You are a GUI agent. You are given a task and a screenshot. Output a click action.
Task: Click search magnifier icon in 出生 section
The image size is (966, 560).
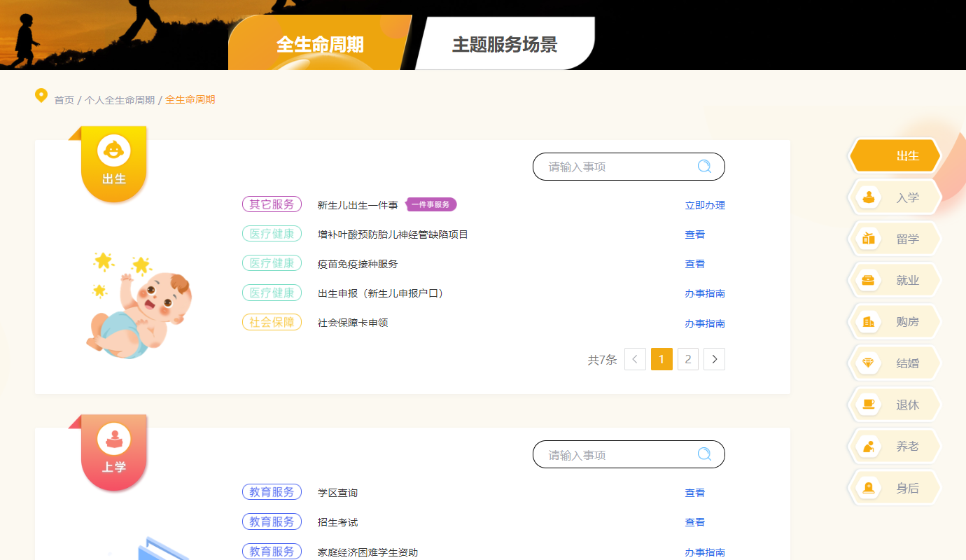click(x=704, y=167)
